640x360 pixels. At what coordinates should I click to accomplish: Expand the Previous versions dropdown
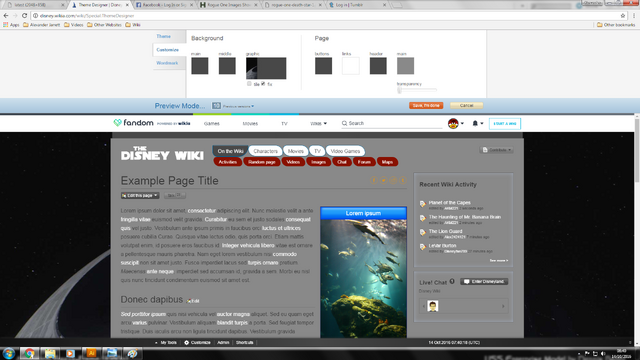click(253, 106)
